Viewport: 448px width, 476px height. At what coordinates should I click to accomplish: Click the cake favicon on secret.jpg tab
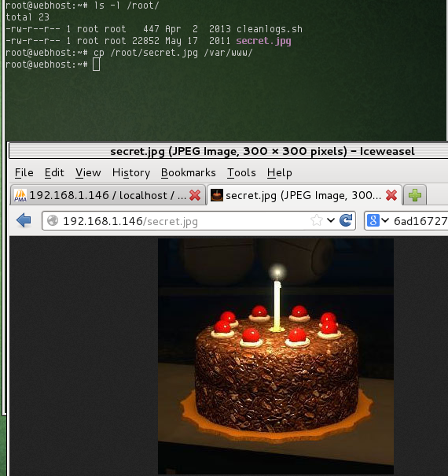217,195
